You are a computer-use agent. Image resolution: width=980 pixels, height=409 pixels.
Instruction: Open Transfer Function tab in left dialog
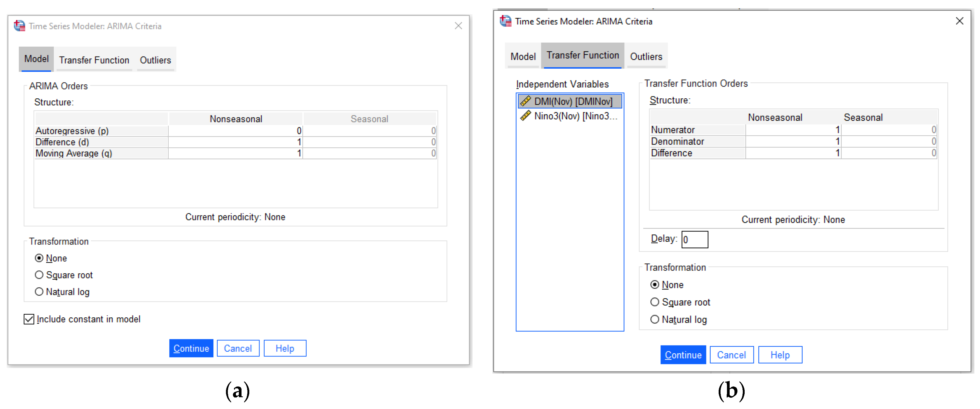point(94,60)
